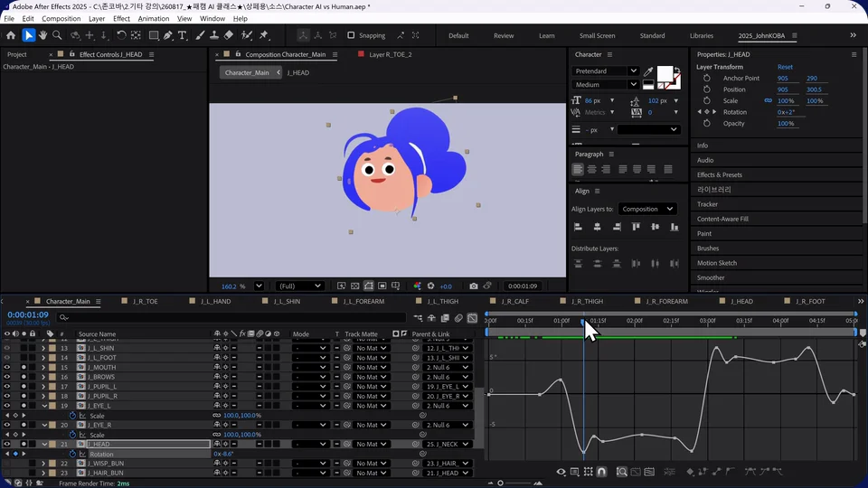Hide the J_PUPIL_L layer eye
This screenshot has height=488, width=868.
[6, 387]
